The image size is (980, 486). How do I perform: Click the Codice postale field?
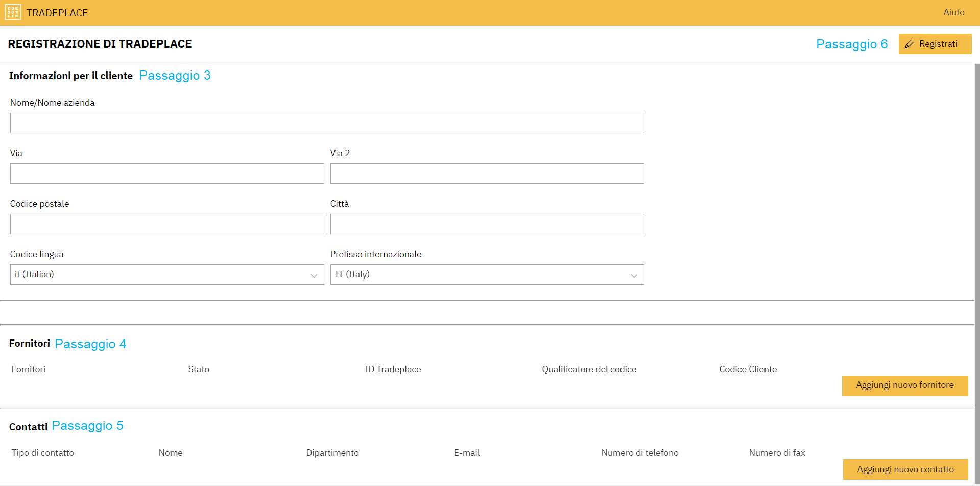[167, 224]
